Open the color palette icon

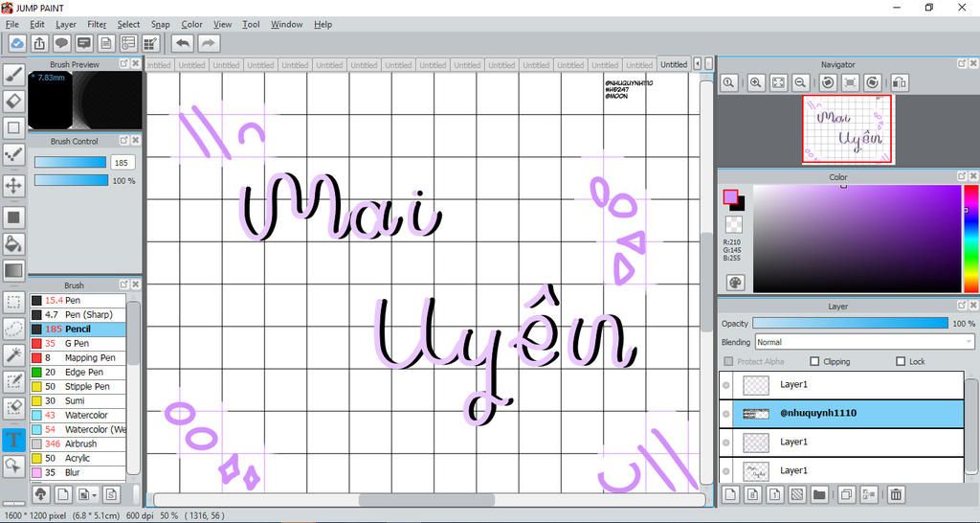coord(735,283)
